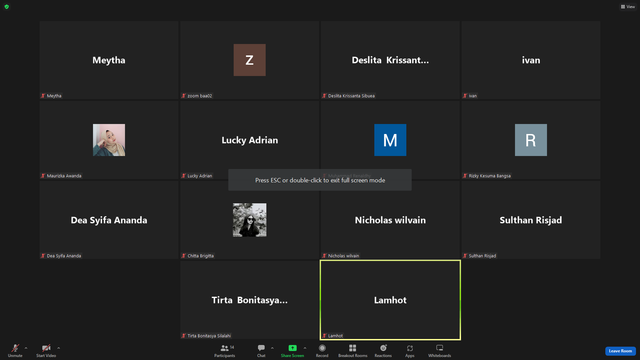Click the 'zoom baa02' name label
Viewport: 640px width, 360px height.
(x=200, y=96)
